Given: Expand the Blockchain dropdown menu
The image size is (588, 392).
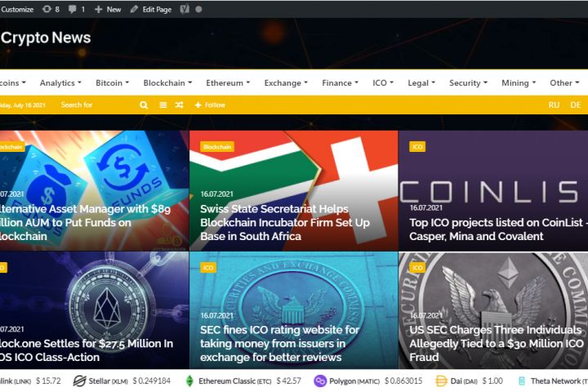Looking at the screenshot, I should [167, 83].
